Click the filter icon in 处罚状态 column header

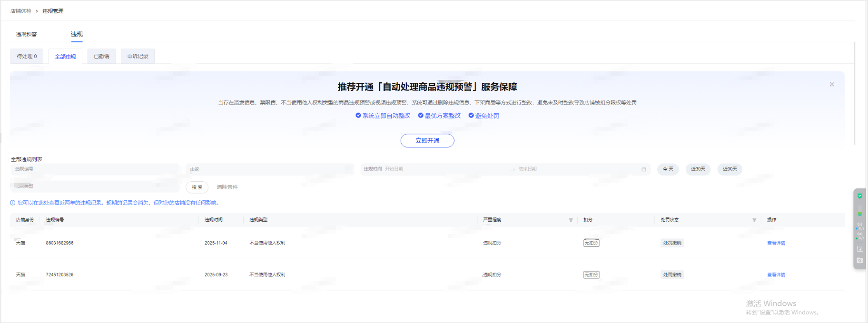point(754,220)
